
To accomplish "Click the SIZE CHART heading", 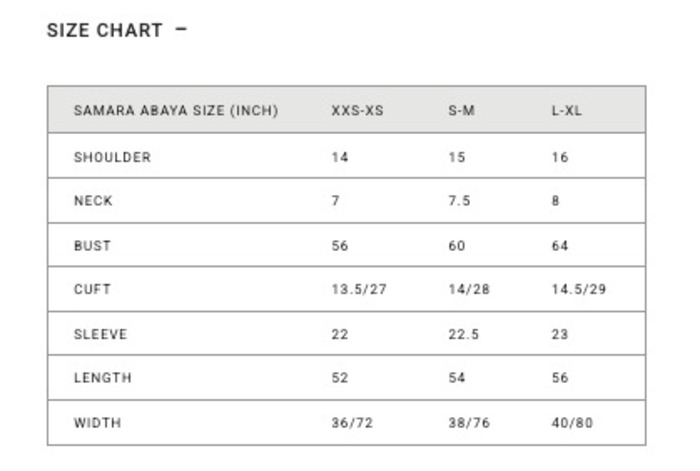I will pos(104,30).
